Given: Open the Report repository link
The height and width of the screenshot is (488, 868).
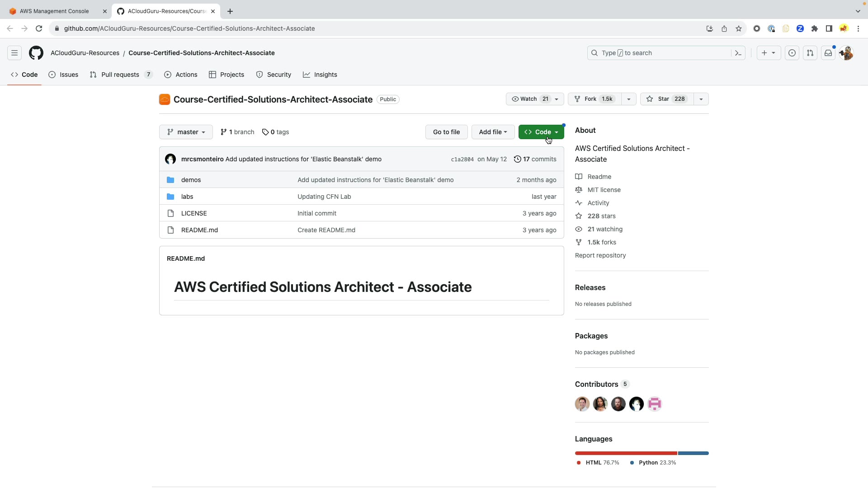Looking at the screenshot, I should pyautogui.click(x=600, y=255).
